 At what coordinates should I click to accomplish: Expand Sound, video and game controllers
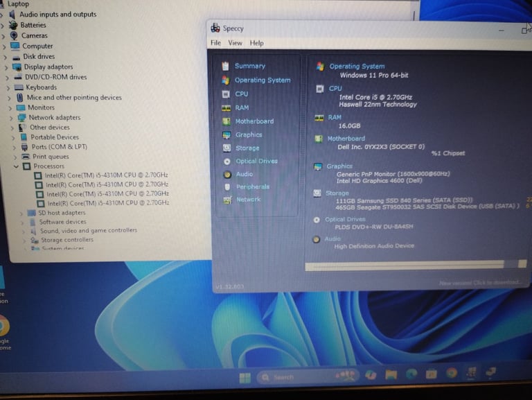point(24,232)
